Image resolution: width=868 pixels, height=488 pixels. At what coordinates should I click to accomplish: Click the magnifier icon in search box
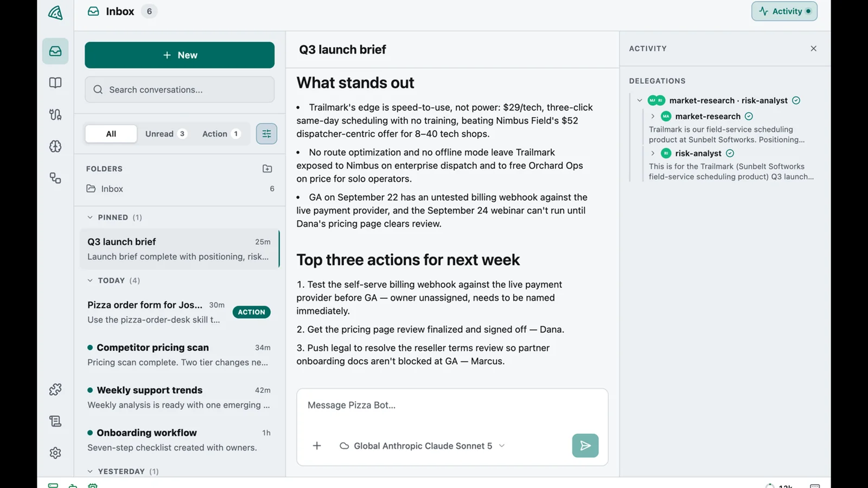(x=98, y=89)
